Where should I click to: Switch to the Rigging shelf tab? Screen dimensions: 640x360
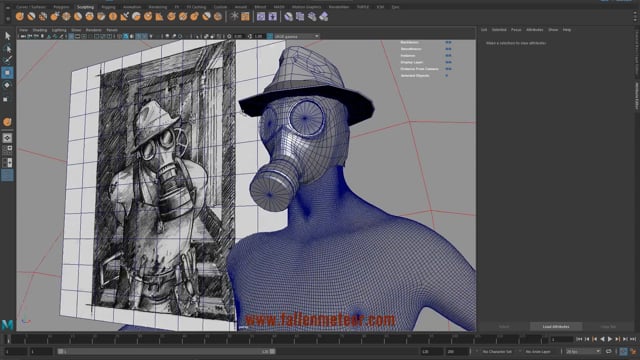click(109, 7)
